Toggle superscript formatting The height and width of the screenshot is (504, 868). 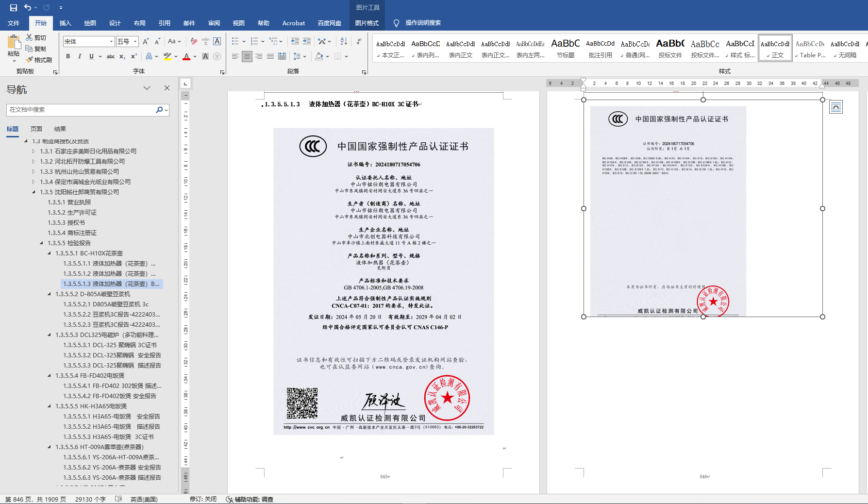coord(134,56)
